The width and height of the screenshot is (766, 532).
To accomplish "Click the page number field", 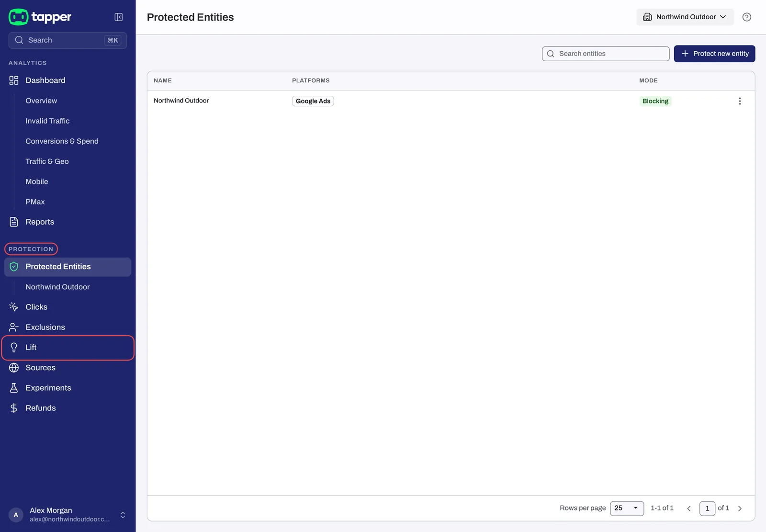I will (x=707, y=509).
